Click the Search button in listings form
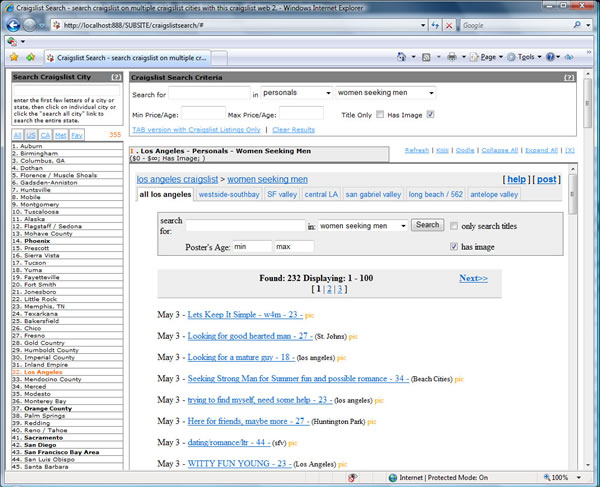Screen dimensions: 600x487 (427, 225)
